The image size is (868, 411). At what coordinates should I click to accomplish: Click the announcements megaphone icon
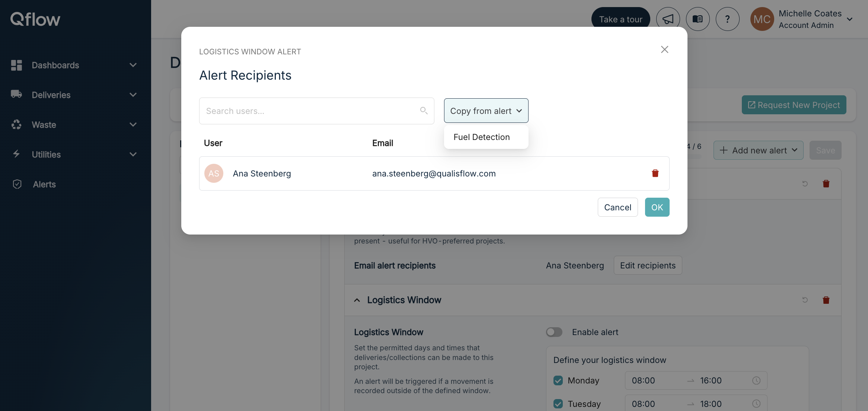(668, 19)
